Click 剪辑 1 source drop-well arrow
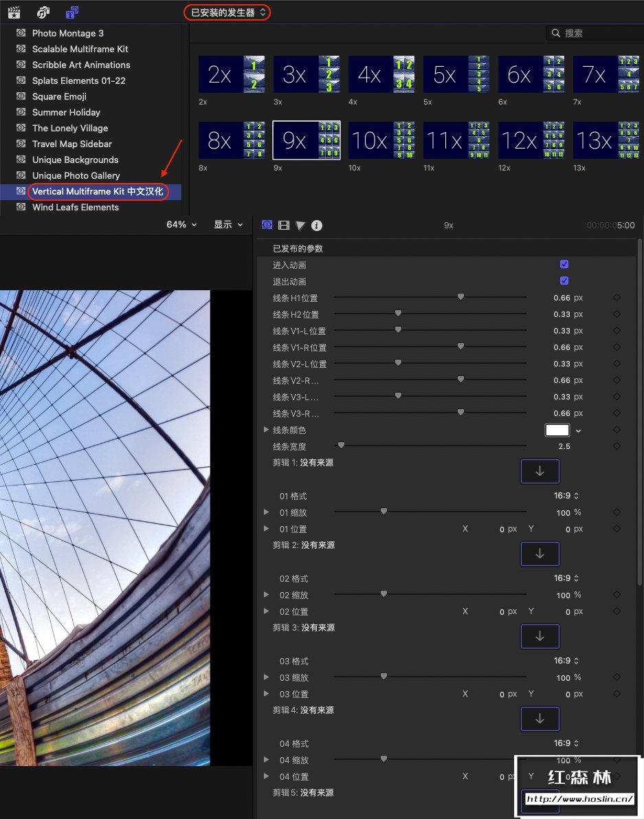 (x=540, y=471)
